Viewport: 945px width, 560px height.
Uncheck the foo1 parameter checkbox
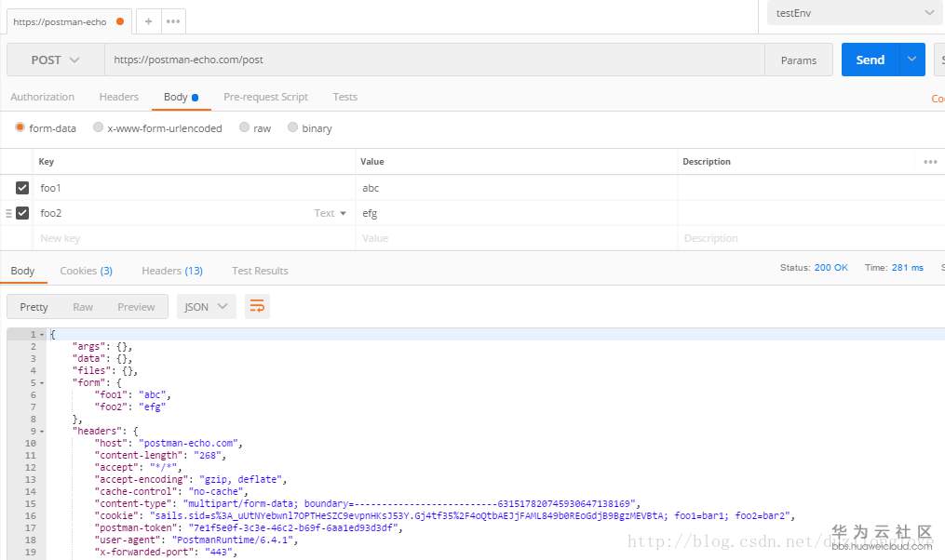click(x=22, y=188)
